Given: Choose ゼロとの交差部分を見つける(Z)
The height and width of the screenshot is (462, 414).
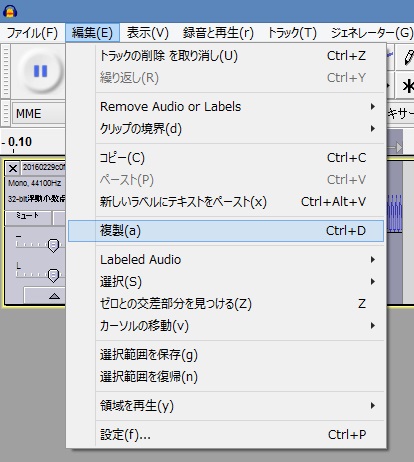Looking at the screenshot, I should tap(226, 304).
